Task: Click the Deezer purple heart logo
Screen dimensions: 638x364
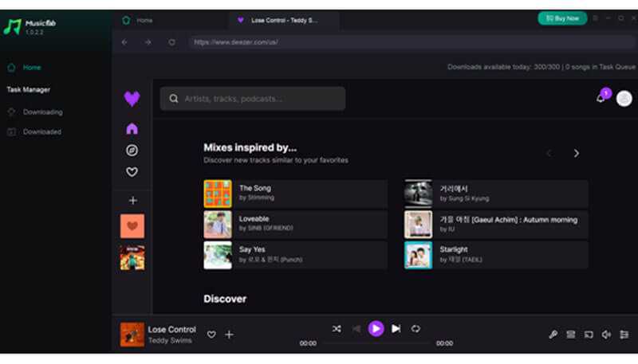Action: (x=132, y=99)
